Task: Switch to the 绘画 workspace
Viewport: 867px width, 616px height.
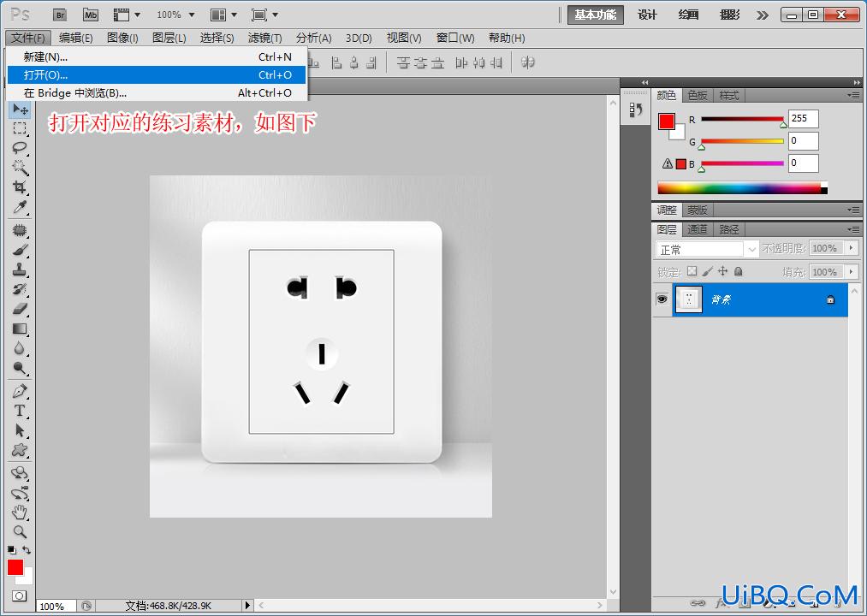Action: pos(688,15)
